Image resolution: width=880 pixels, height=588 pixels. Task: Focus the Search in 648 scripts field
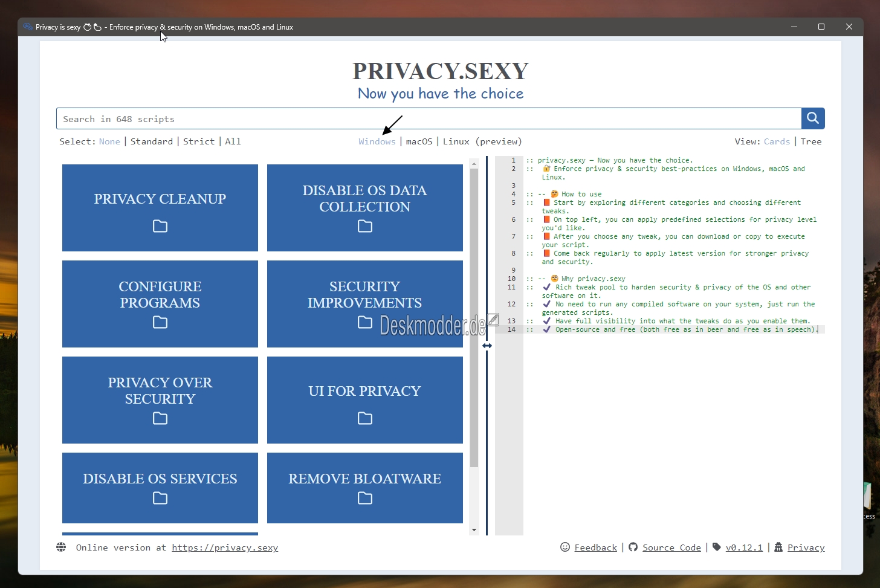pyautogui.click(x=429, y=118)
